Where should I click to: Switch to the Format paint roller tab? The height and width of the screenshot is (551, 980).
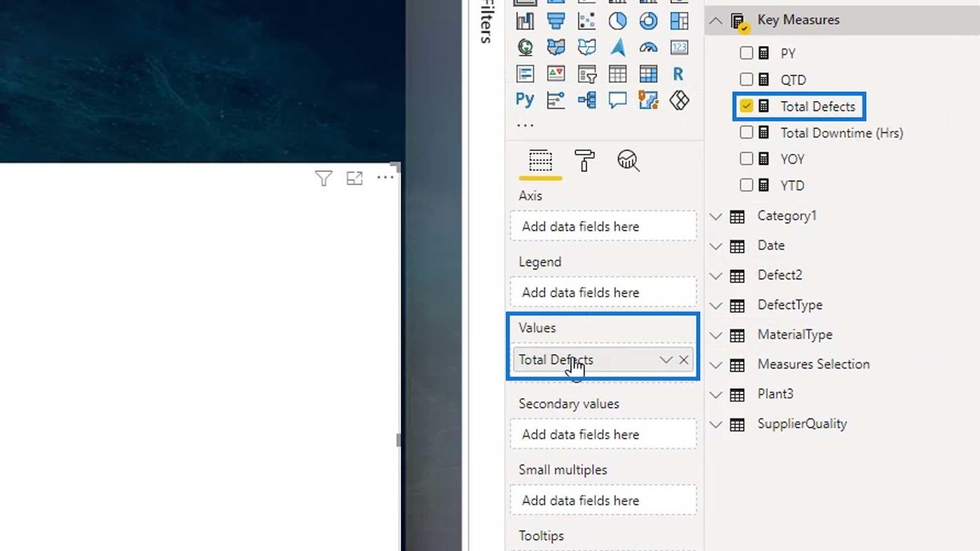pos(584,161)
